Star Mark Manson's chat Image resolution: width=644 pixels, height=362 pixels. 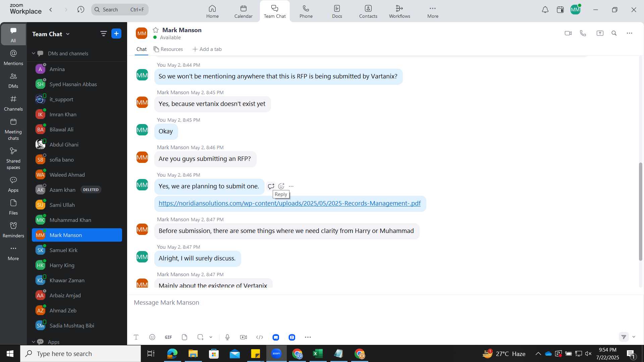pyautogui.click(x=156, y=30)
